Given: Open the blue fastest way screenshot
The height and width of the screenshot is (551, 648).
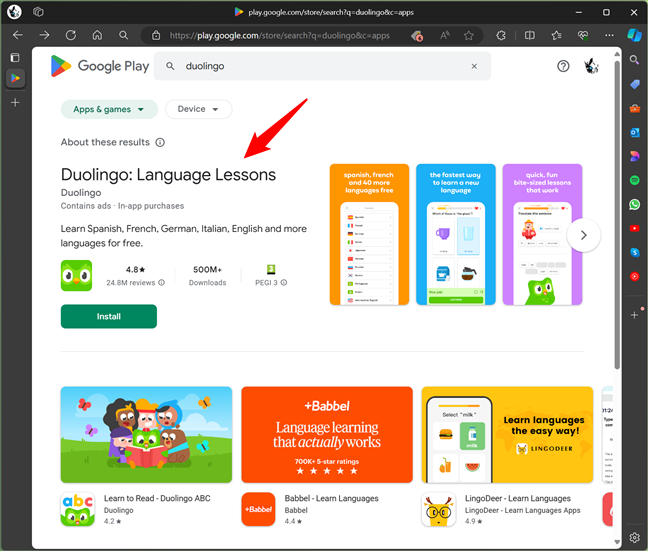Looking at the screenshot, I should tap(455, 235).
